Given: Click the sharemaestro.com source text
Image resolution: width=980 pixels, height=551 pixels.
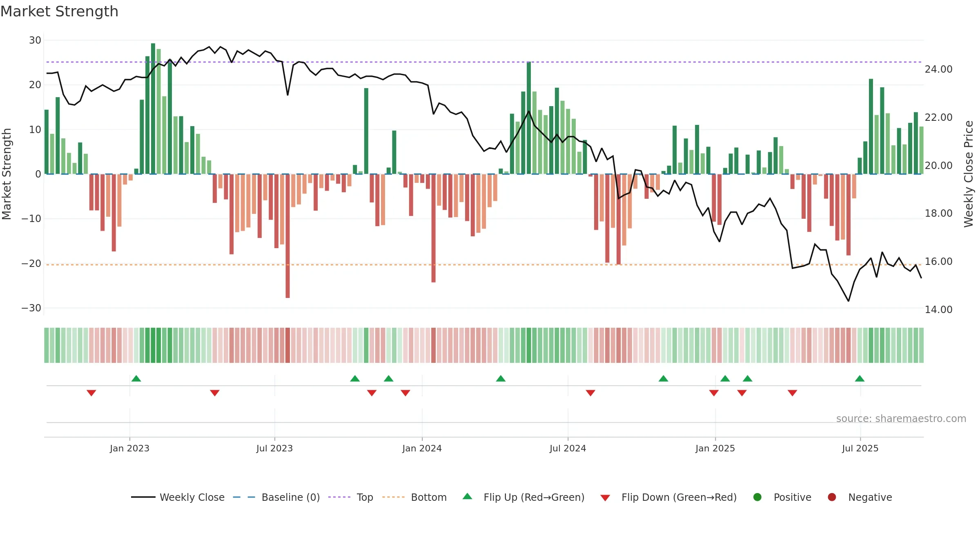Looking at the screenshot, I should 901,418.
